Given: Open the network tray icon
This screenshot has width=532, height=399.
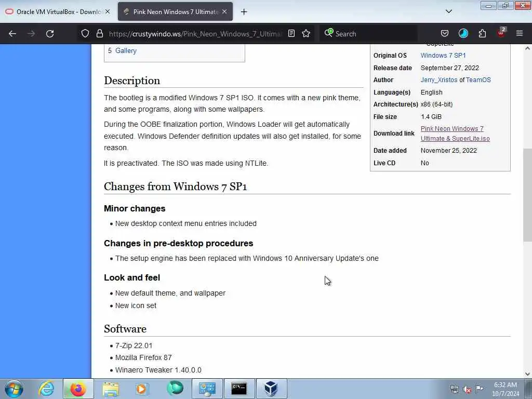Looking at the screenshot, I should (x=454, y=389).
